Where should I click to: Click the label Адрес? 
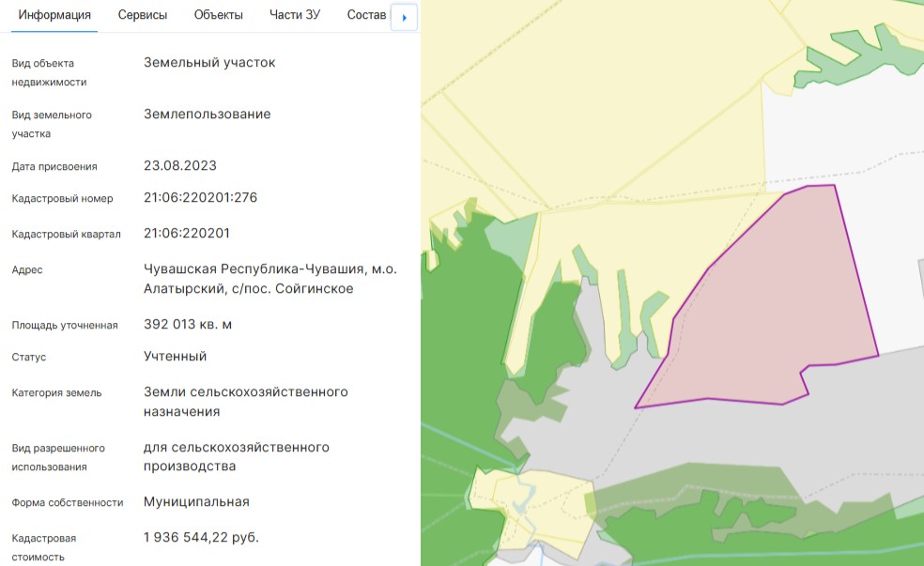point(27,269)
